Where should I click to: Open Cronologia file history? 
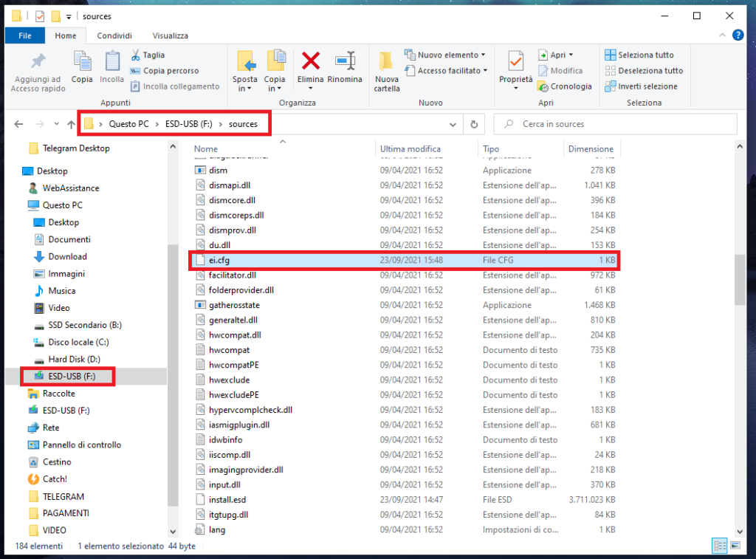tap(565, 86)
